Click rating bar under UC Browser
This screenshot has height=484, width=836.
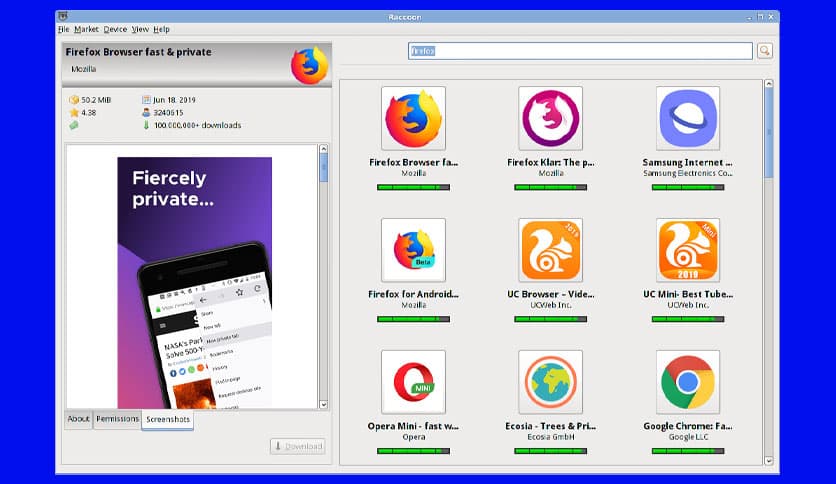coord(550,319)
